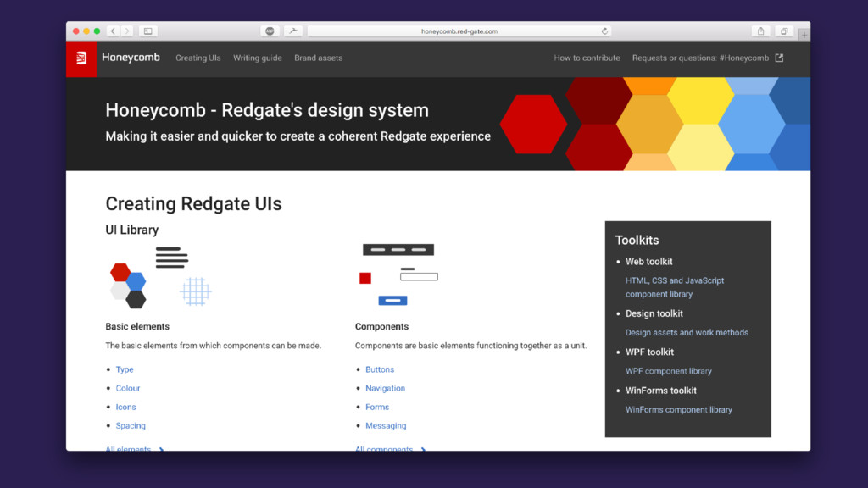Open Requests or questions: #Honeycomb link

click(x=700, y=58)
